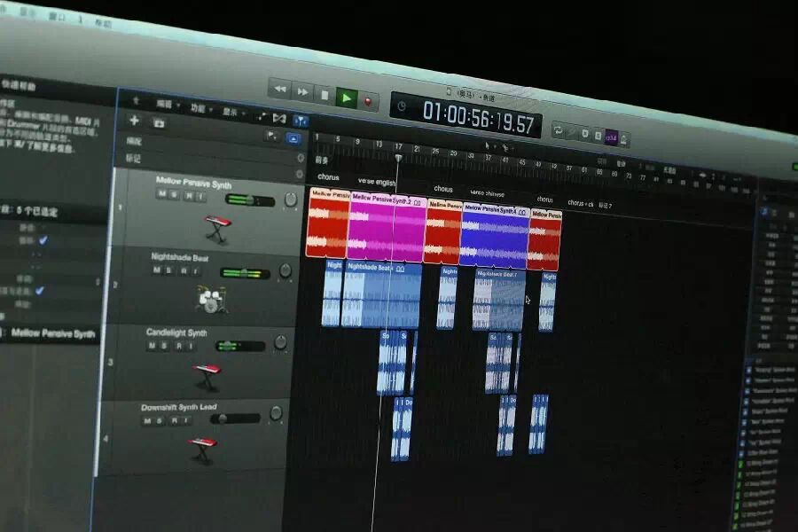Toggle the lower checkmark in region inspector
Viewport: 798px width, 532px height.
[40, 290]
